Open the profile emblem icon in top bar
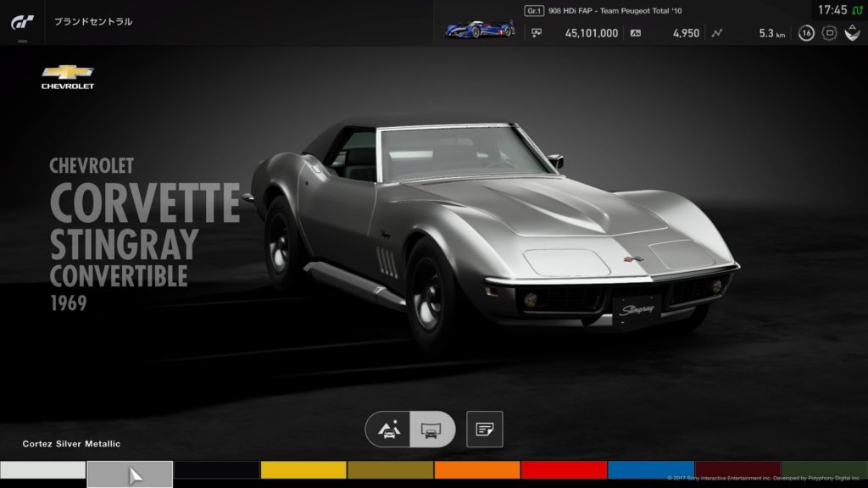This screenshot has height=488, width=868. coord(852,33)
